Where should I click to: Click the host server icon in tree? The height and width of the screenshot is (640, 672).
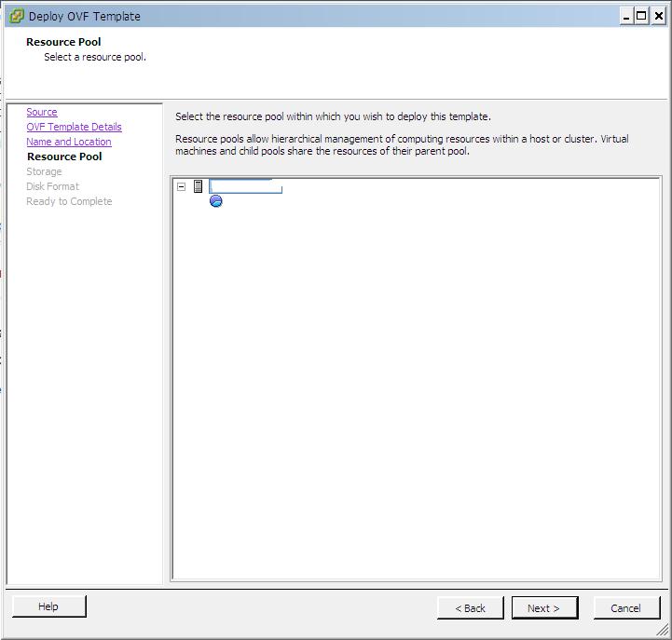198,186
